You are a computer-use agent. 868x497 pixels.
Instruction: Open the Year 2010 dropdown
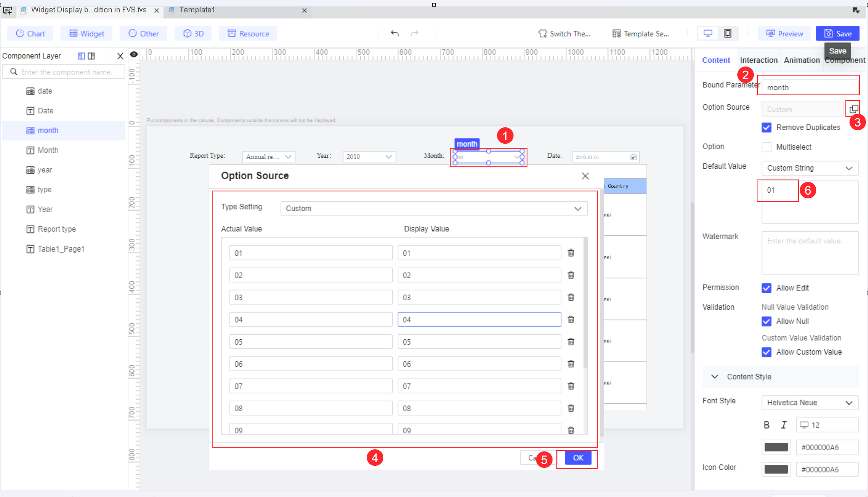click(369, 156)
